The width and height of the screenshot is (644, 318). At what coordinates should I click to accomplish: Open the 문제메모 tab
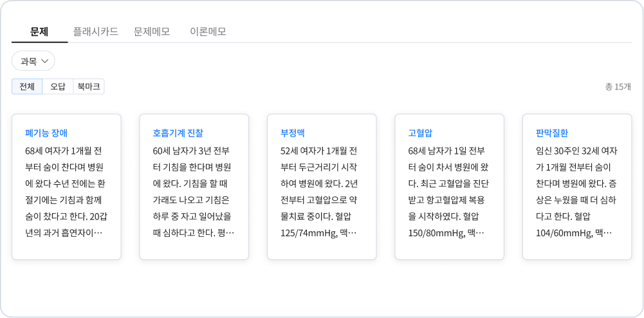click(x=152, y=32)
